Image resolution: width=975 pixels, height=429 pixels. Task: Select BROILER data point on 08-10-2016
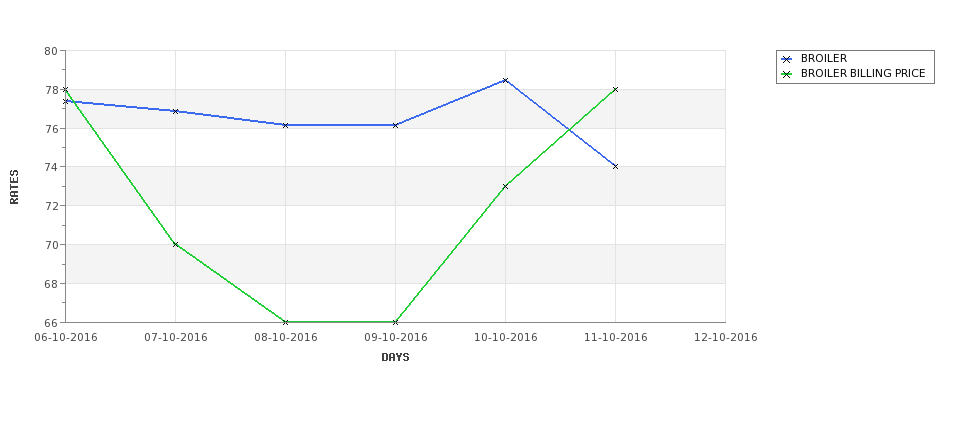[x=285, y=125]
